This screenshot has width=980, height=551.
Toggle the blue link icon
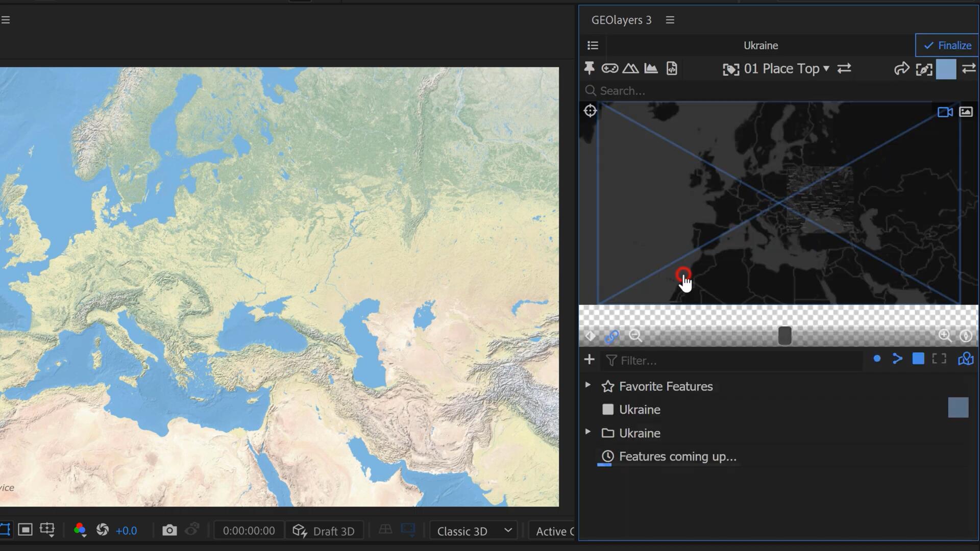tap(611, 336)
